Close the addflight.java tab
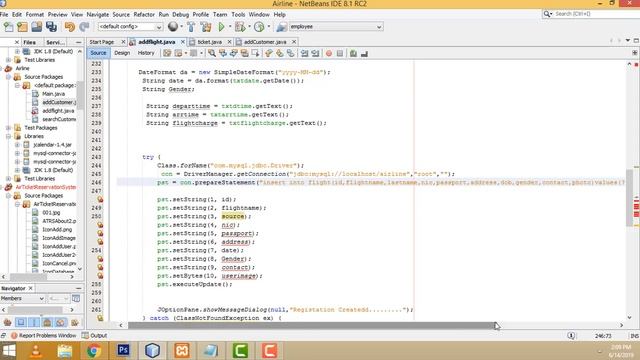This screenshot has height=360, width=640. pos(183,42)
